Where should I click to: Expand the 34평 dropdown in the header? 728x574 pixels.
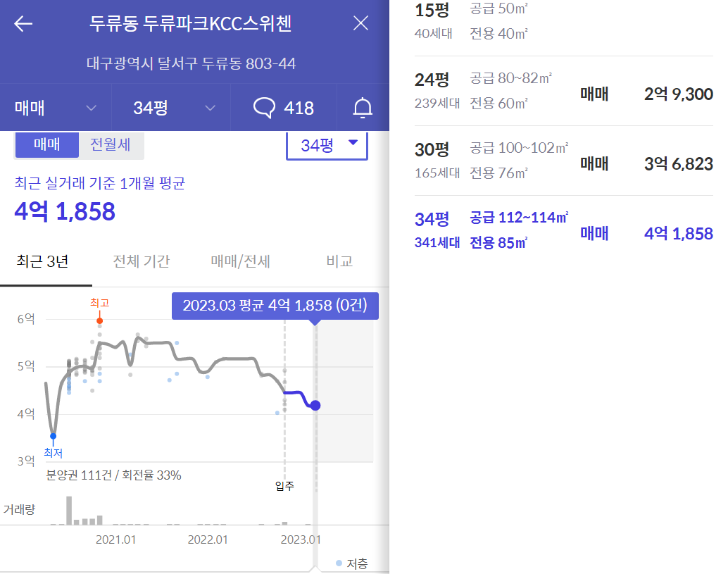171,108
